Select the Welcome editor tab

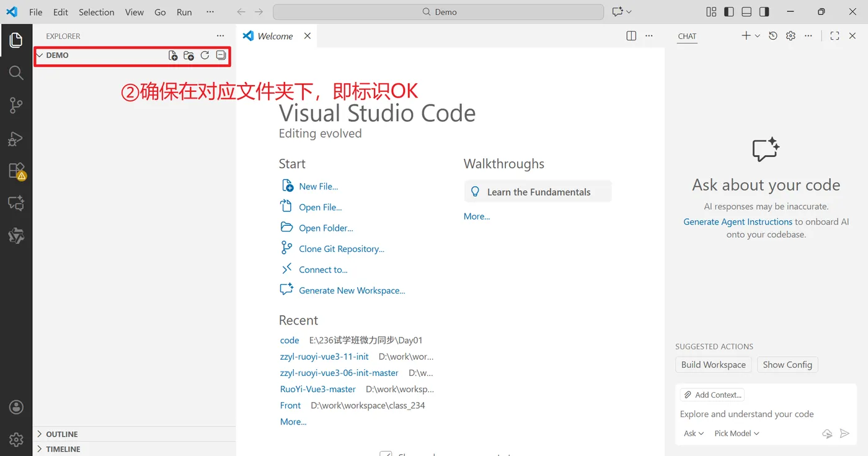click(x=277, y=36)
